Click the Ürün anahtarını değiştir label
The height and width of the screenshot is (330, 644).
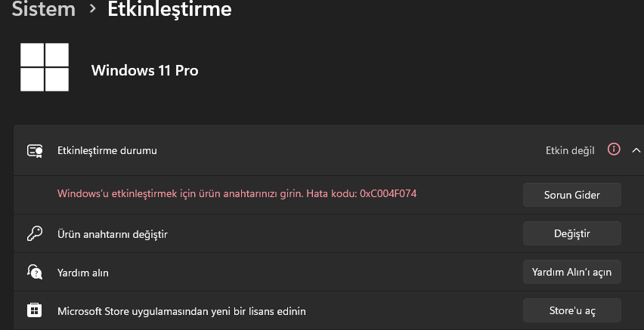(x=113, y=234)
